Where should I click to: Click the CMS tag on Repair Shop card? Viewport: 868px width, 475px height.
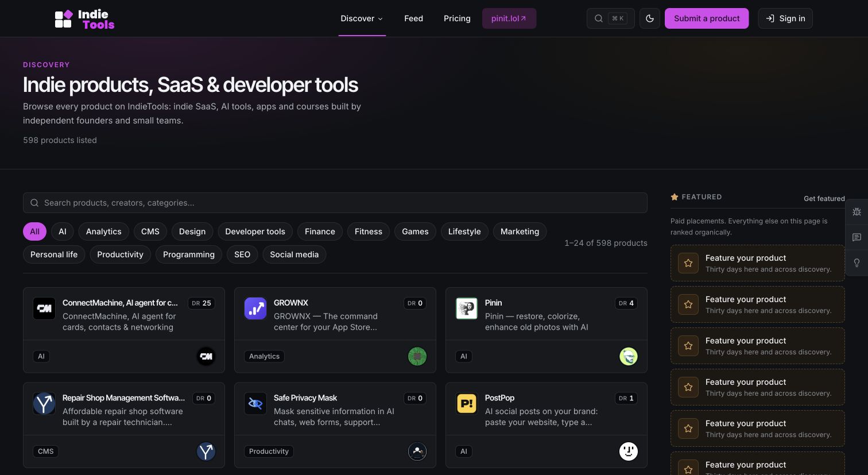click(46, 451)
